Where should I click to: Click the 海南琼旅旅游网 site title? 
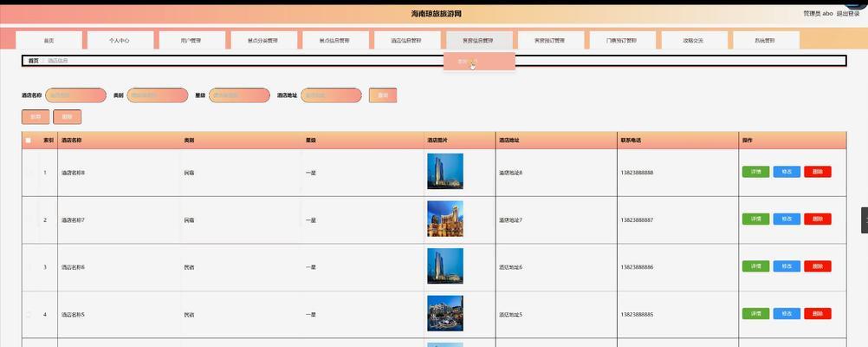pos(437,14)
